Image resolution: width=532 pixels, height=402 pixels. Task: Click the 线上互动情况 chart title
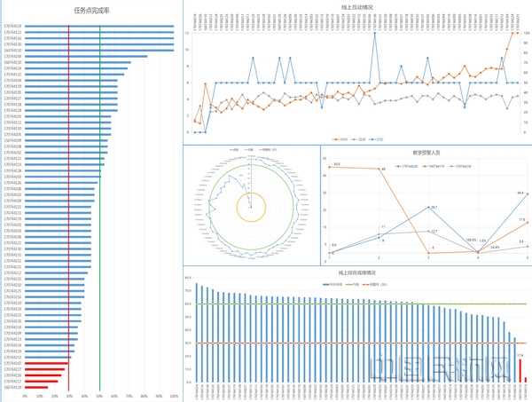tap(356, 5)
